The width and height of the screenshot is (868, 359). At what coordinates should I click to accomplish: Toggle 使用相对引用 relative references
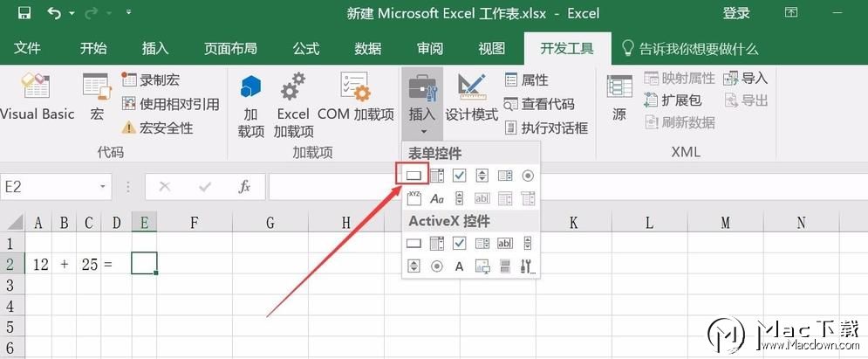point(170,104)
